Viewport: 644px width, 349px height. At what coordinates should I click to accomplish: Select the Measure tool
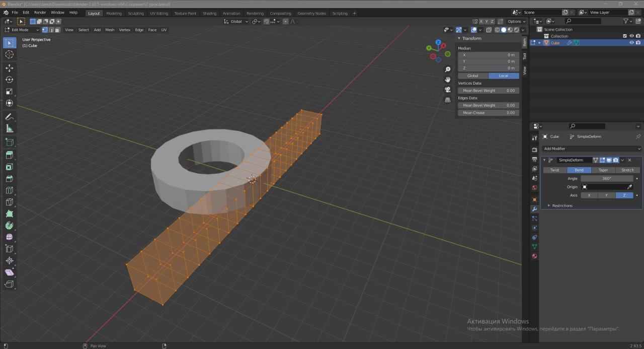(x=9, y=128)
